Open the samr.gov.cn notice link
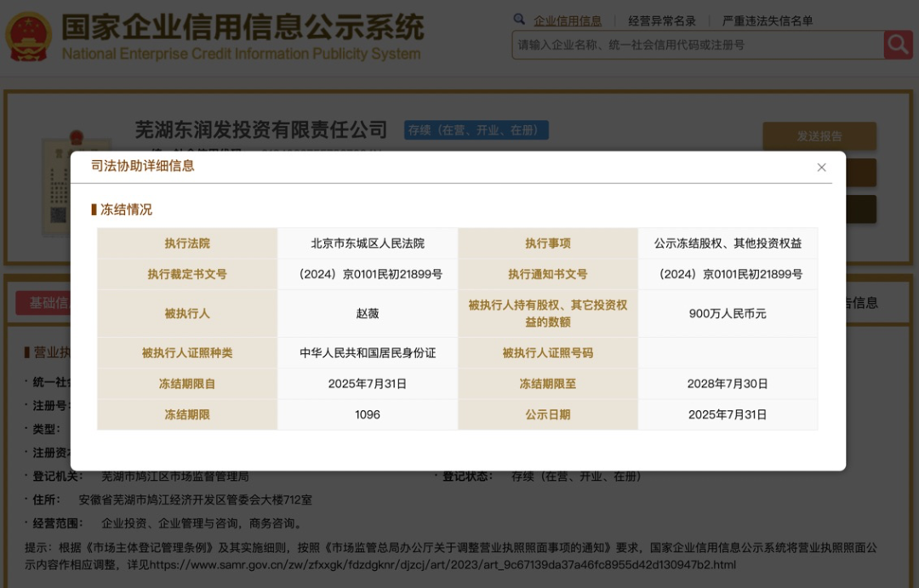The width and height of the screenshot is (919, 588). [x=442, y=565]
